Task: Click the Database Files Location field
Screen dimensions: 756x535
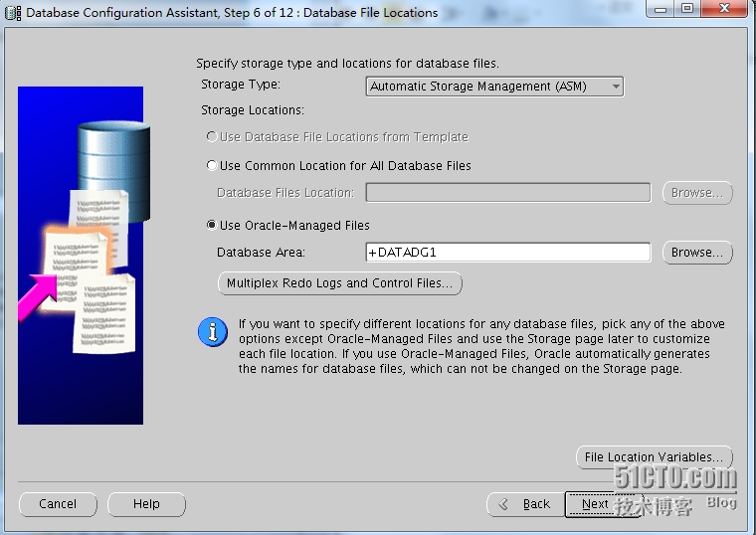Action: point(508,193)
